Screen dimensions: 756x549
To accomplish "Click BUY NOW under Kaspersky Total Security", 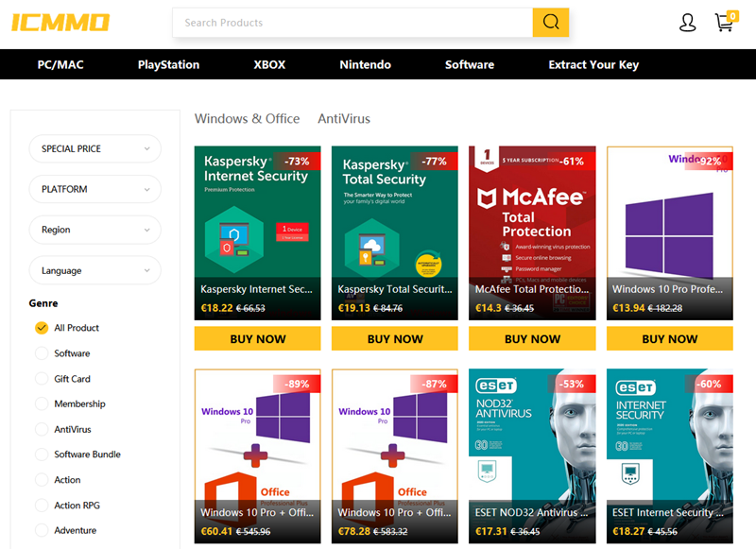I will coord(395,338).
